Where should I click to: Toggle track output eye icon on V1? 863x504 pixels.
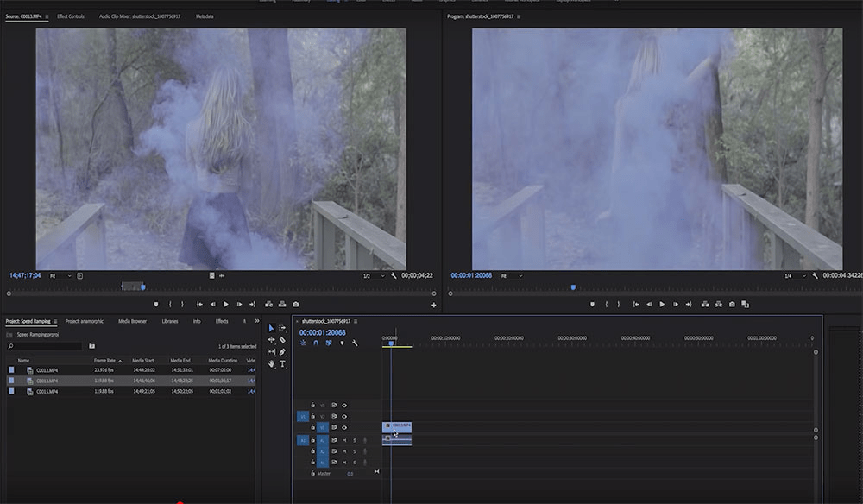point(343,426)
